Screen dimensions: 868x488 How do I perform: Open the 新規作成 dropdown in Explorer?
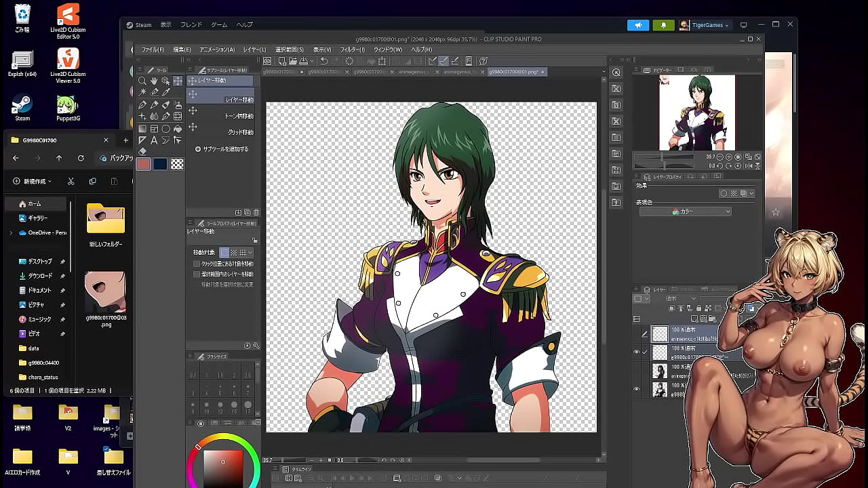click(33, 181)
